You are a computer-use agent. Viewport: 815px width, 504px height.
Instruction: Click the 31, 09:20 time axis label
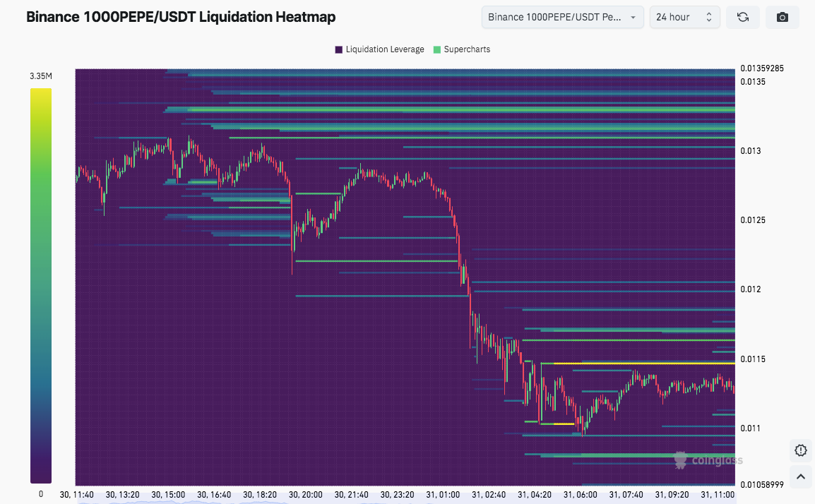672,495
